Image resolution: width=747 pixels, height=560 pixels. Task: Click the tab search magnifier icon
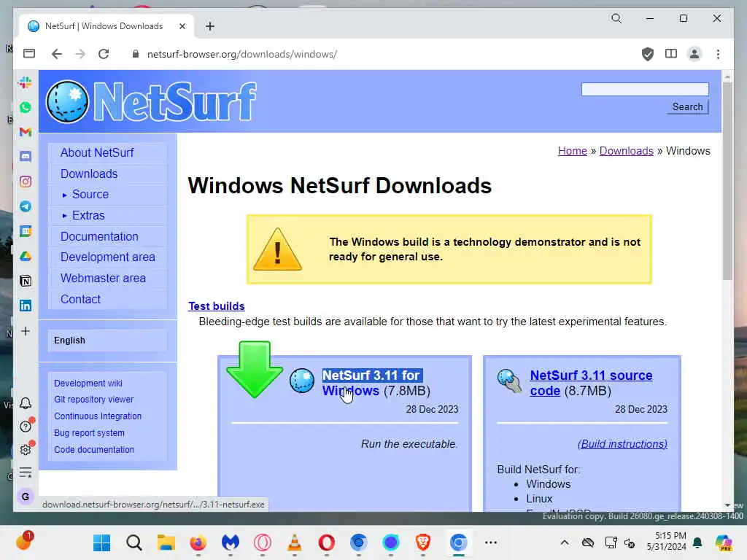(x=616, y=18)
